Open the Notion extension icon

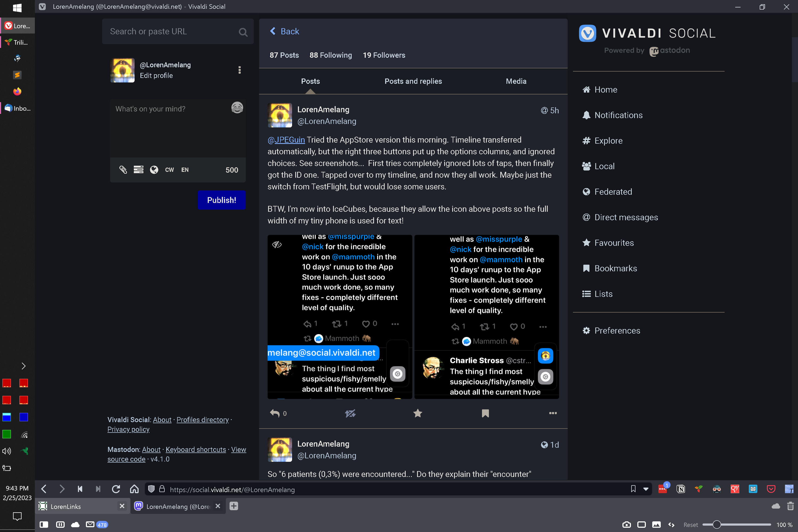click(681, 489)
